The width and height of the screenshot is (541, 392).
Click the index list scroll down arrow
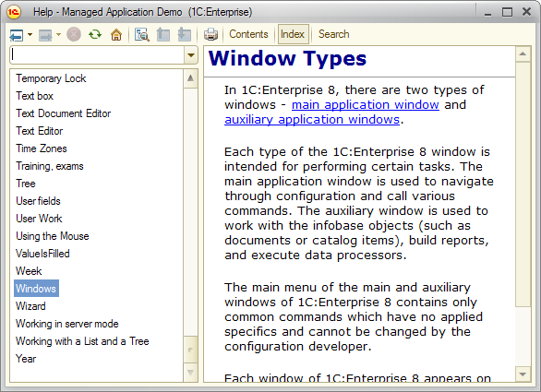tap(190, 373)
